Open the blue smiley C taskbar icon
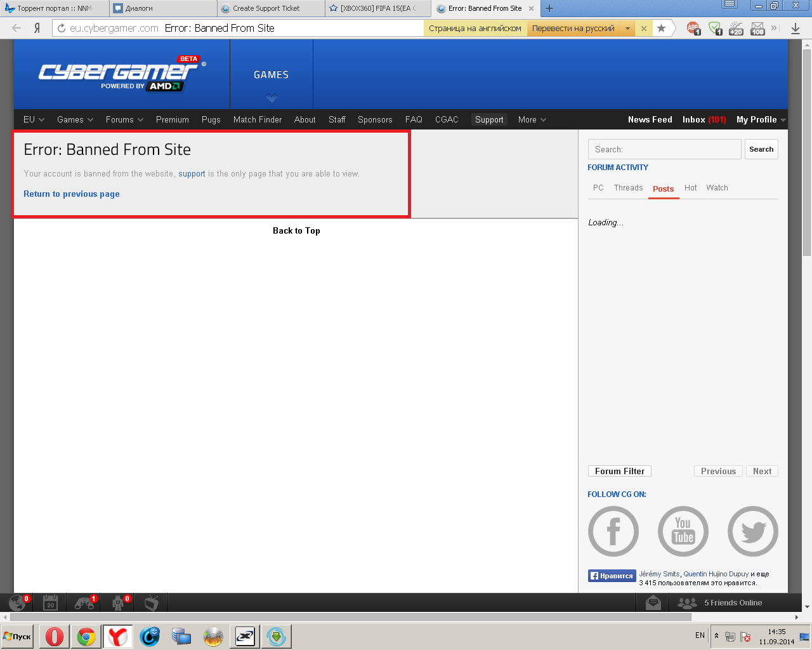Screen dimensions: 812x650 pyautogui.click(x=150, y=636)
